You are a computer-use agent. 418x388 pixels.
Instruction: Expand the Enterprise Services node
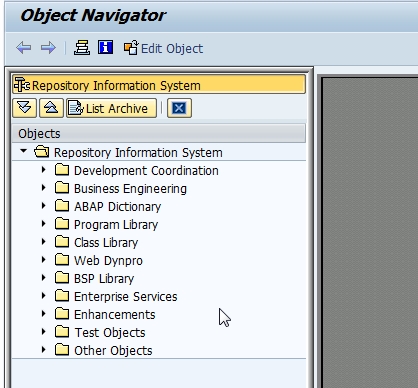click(44, 296)
